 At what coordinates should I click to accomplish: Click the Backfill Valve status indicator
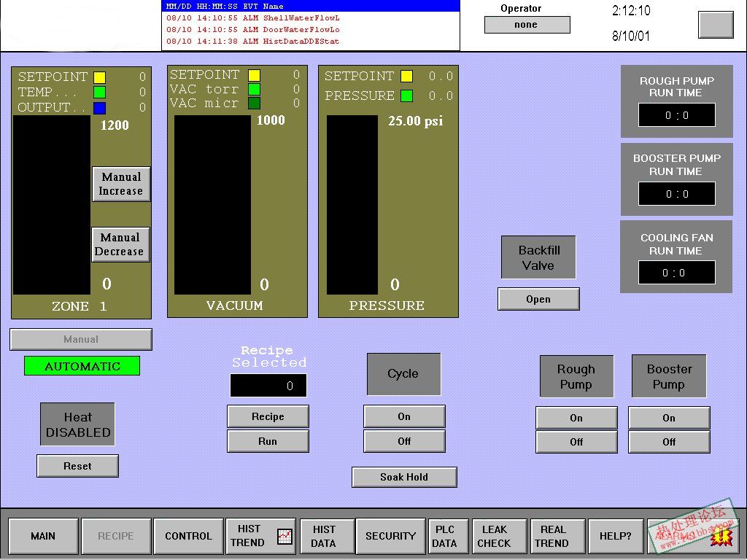click(539, 257)
